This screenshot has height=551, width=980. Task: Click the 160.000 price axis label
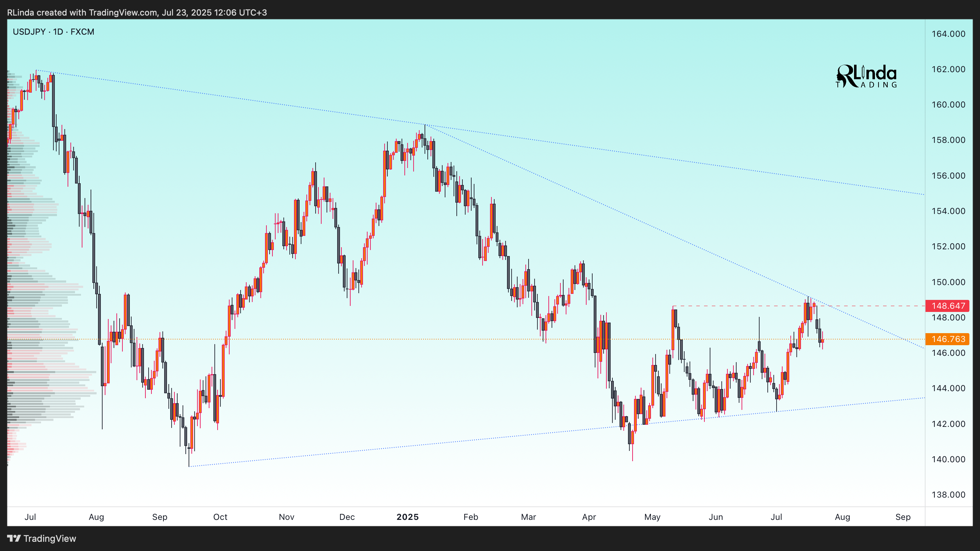949,105
